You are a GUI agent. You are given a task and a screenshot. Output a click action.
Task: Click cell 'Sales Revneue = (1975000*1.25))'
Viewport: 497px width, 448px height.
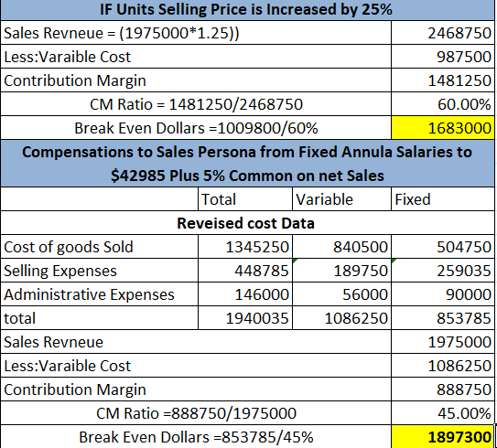[196, 33]
